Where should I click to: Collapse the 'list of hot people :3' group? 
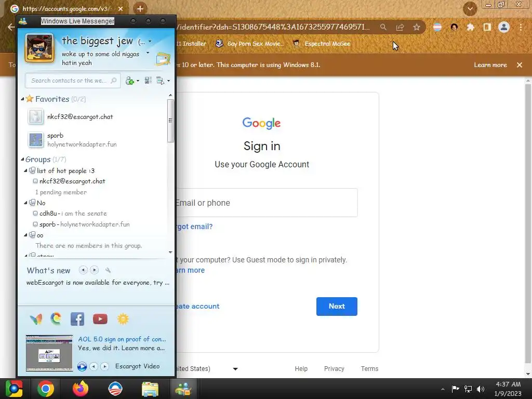[x=26, y=170]
